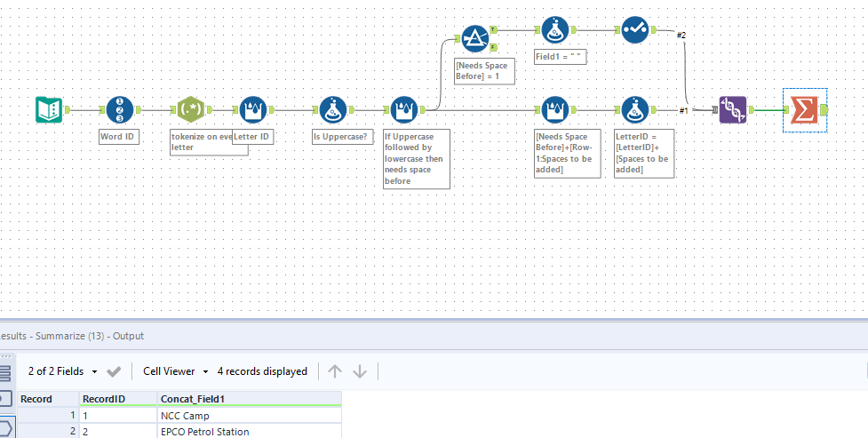
Task: Click the Results - Summarize (13) - Output title
Action: click(72, 336)
